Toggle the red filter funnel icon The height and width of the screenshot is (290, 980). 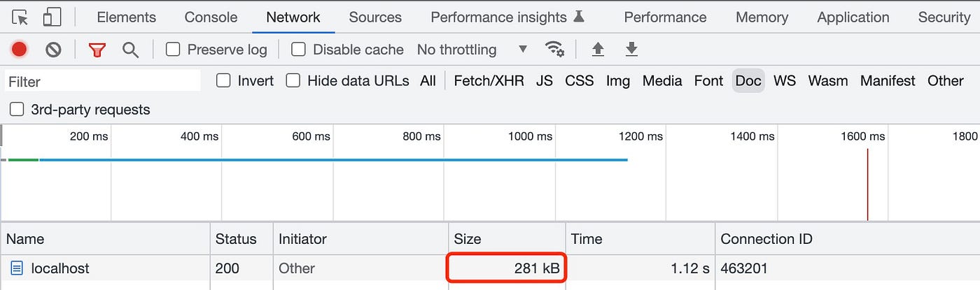coord(97,50)
